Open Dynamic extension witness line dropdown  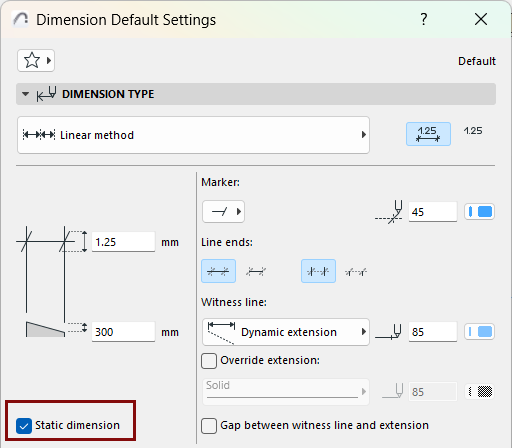point(286,332)
